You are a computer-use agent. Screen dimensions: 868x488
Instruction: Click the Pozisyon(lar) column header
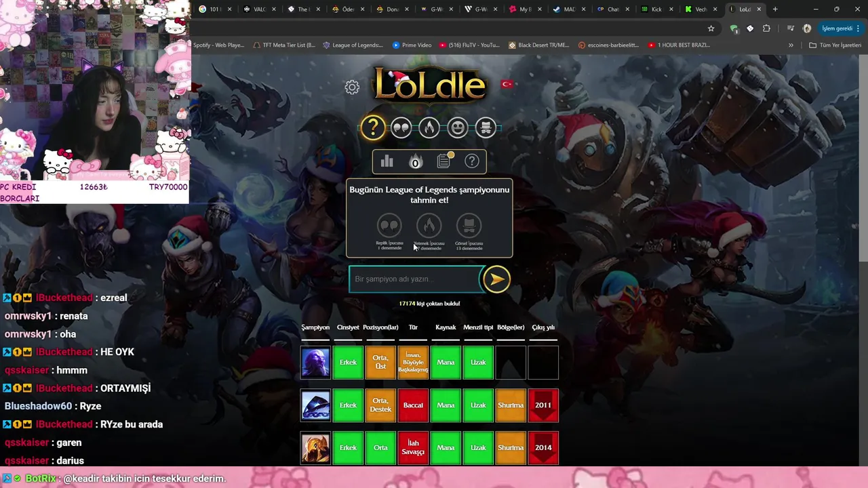(380, 327)
